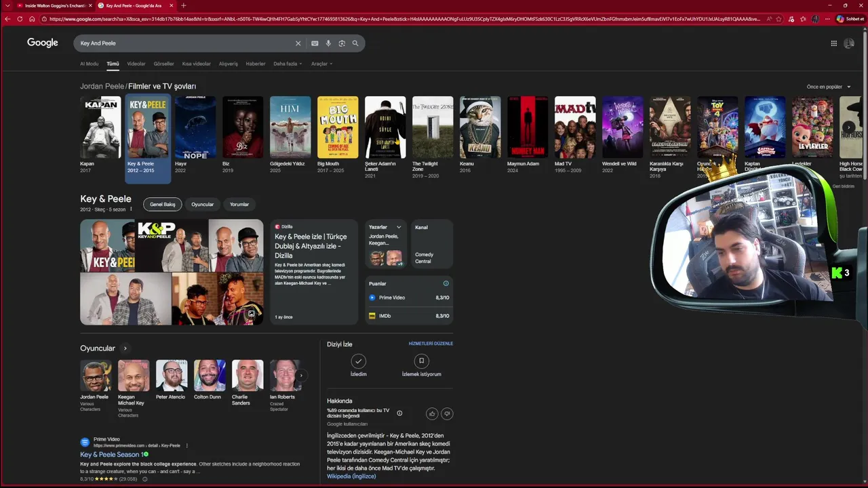Open the Copilot Sohbet et button
The image size is (868, 488).
click(850, 19)
